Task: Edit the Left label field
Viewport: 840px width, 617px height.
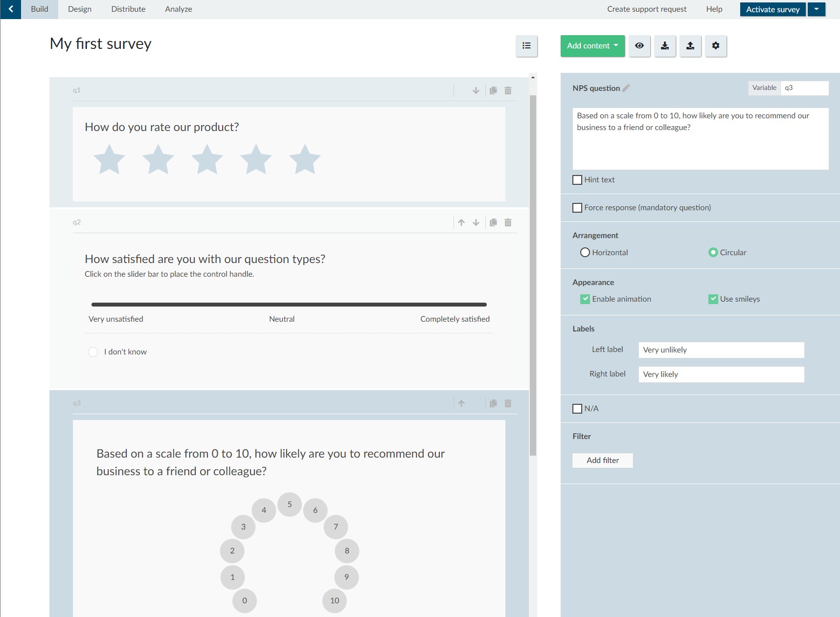Action: [721, 350]
